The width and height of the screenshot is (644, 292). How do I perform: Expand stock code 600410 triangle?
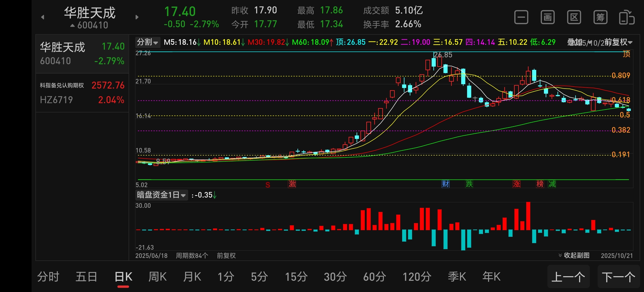(x=73, y=25)
